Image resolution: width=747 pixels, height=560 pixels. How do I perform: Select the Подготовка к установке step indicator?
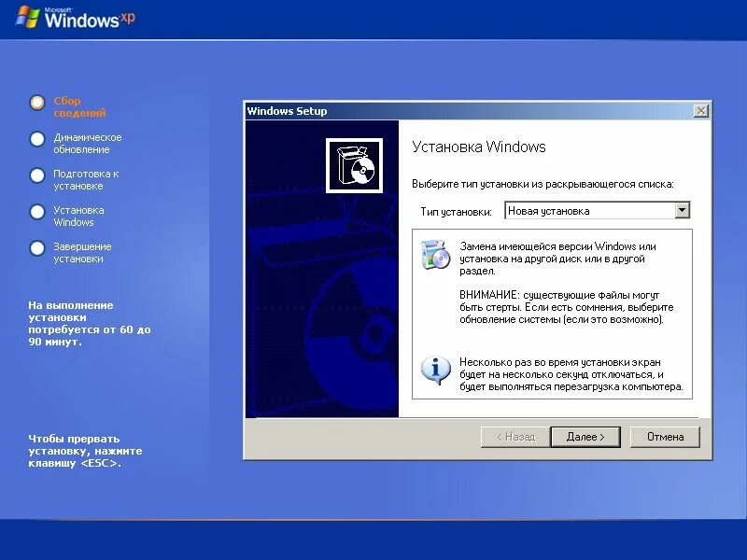[37, 175]
